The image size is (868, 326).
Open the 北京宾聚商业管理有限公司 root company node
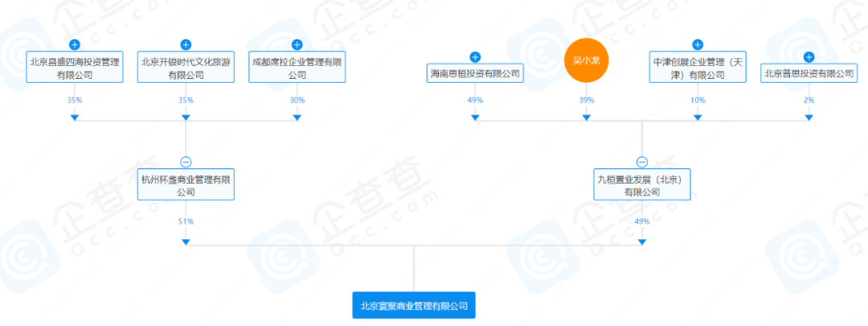pos(414,305)
